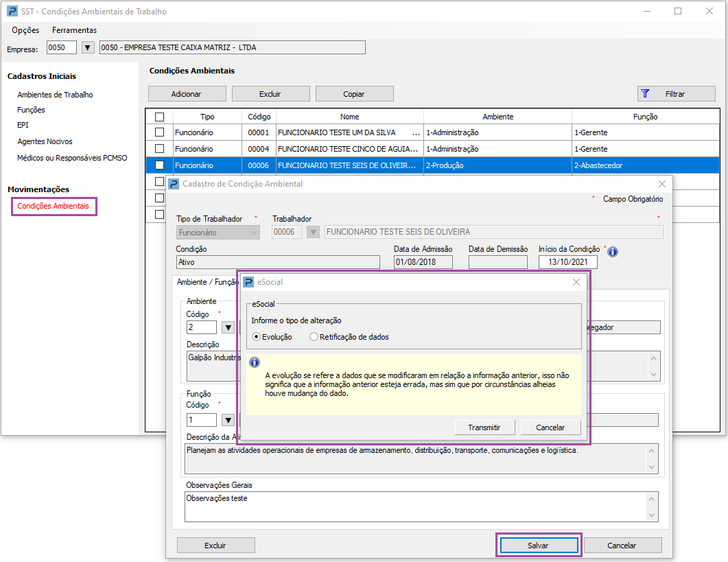The height and width of the screenshot is (562, 728).
Task: Click the info icon in eSocial message
Action: [x=254, y=362]
